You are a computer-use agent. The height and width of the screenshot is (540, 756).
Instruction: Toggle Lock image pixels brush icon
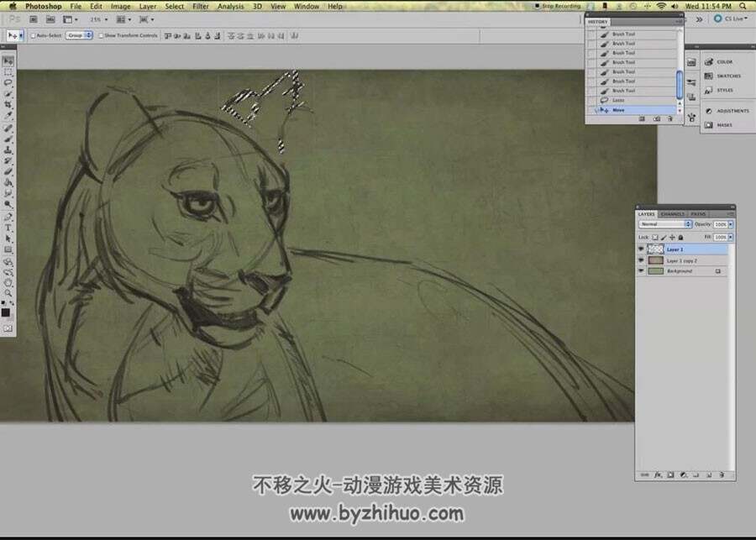click(664, 237)
